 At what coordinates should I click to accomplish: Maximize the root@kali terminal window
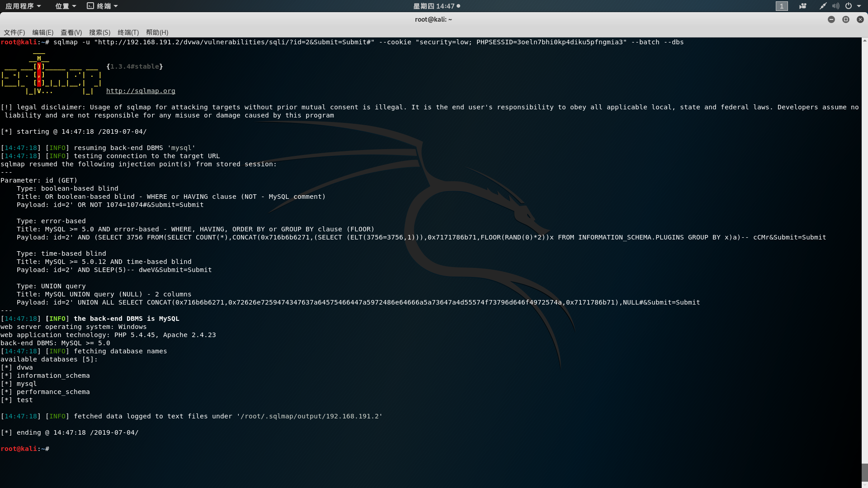tap(845, 19)
